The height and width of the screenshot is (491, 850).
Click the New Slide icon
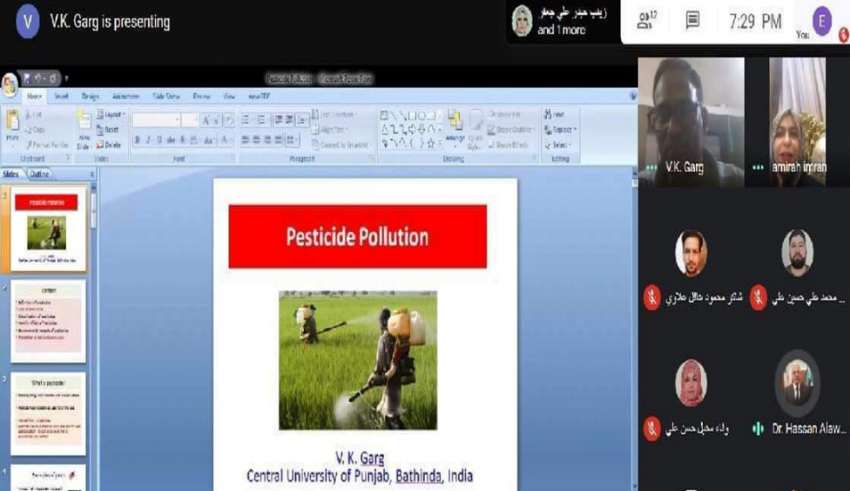click(84, 125)
